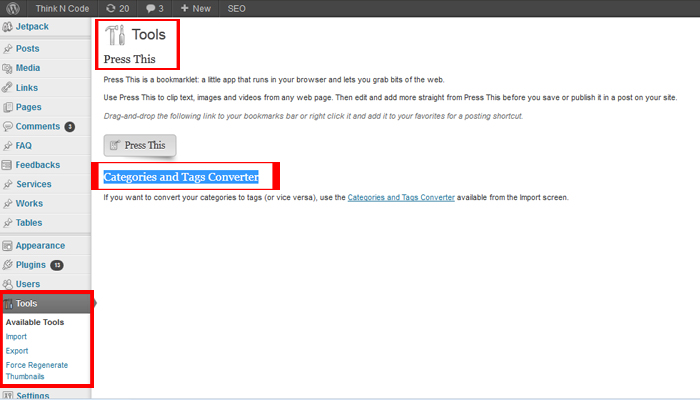700x400 pixels.
Task: Open the SEO admin bar menu
Action: pyautogui.click(x=237, y=8)
